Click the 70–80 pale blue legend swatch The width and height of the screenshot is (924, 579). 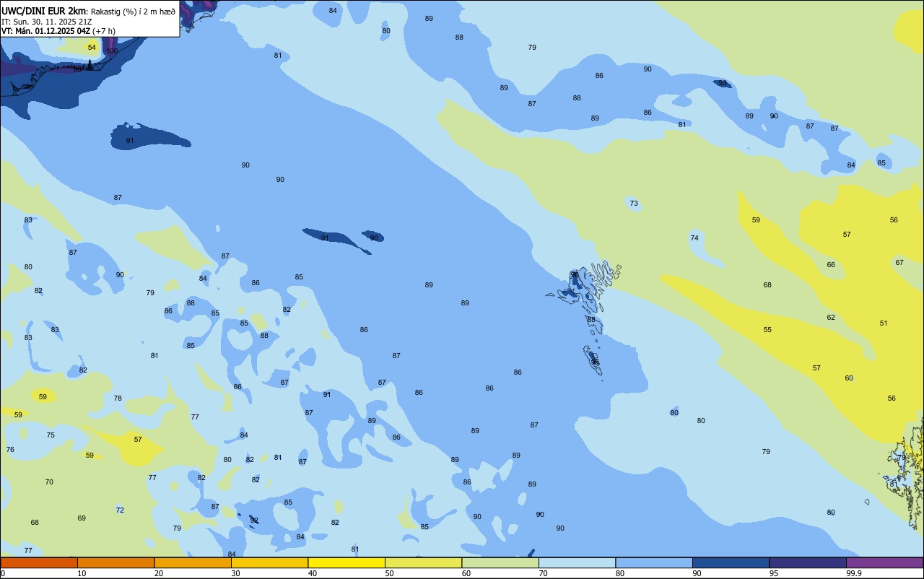(x=577, y=562)
